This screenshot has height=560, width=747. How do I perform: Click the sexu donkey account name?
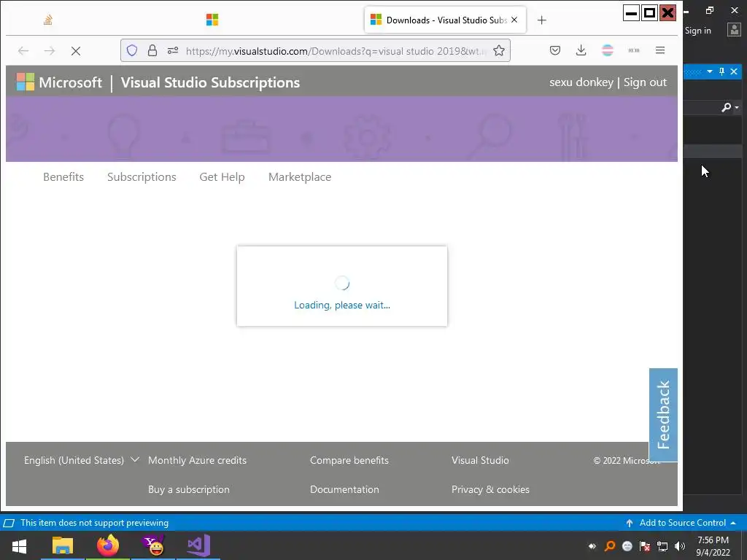click(x=581, y=82)
